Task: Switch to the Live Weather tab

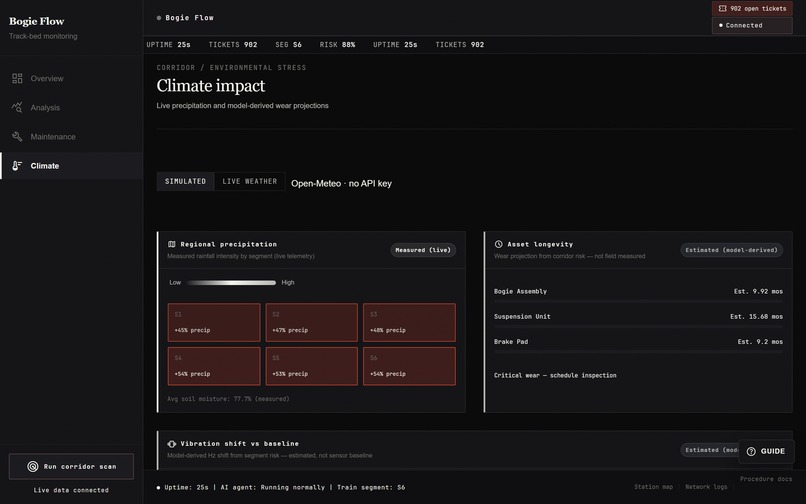Action: (250, 182)
